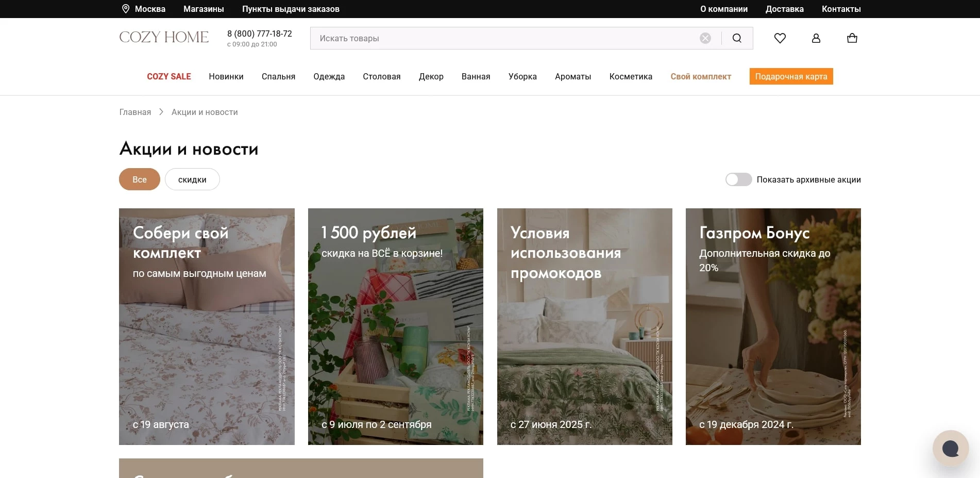Viewport: 980px width, 478px height.
Task: Clear the search field with X icon
Action: click(705, 38)
